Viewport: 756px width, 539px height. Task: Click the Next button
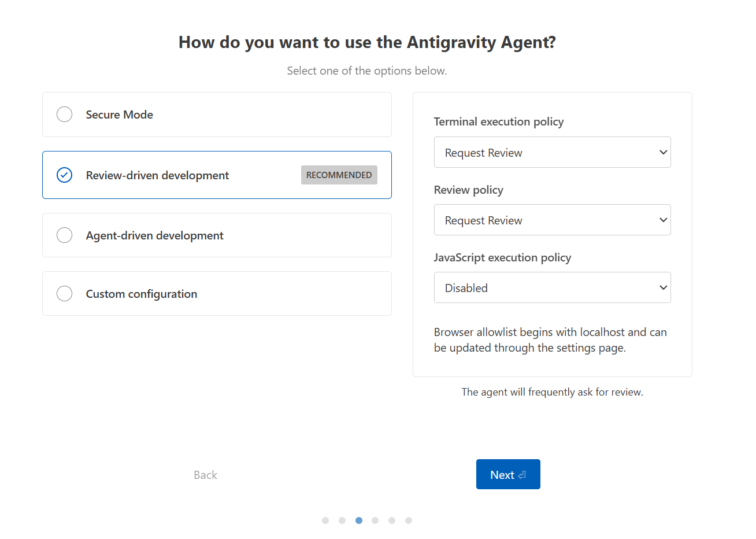point(502,475)
